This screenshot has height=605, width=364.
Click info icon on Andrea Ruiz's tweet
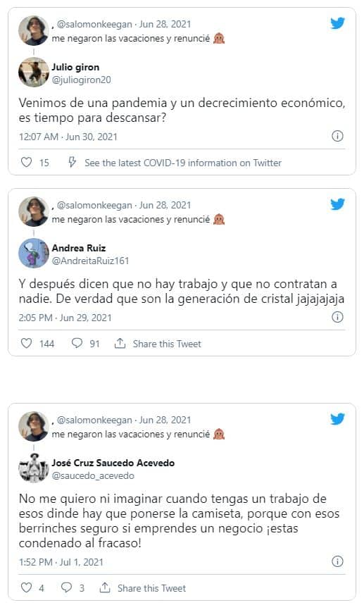coord(337,317)
